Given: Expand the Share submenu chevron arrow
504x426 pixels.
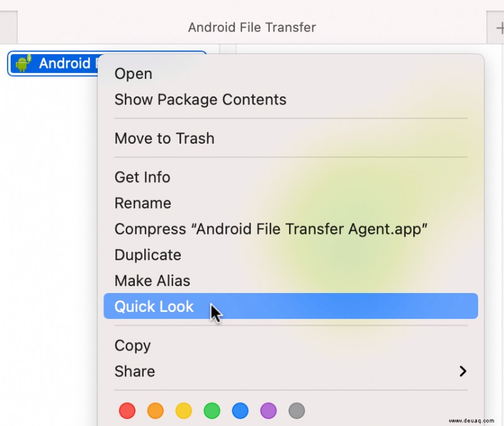Looking at the screenshot, I should (463, 371).
